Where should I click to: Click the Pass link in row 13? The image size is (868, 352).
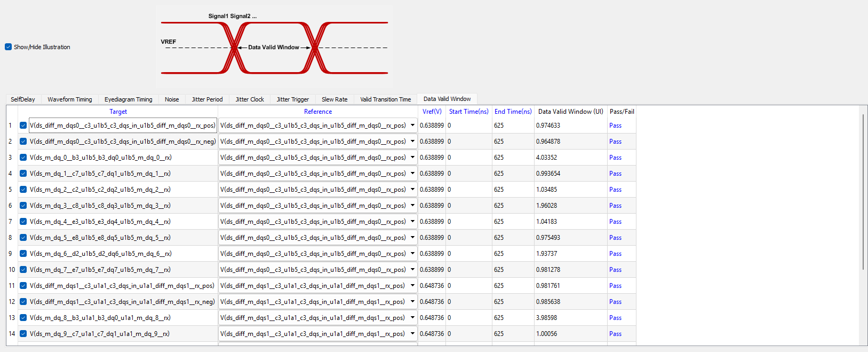615,318
